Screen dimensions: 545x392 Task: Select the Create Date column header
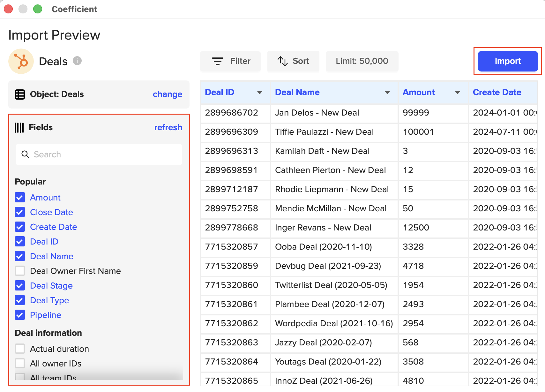(x=497, y=93)
